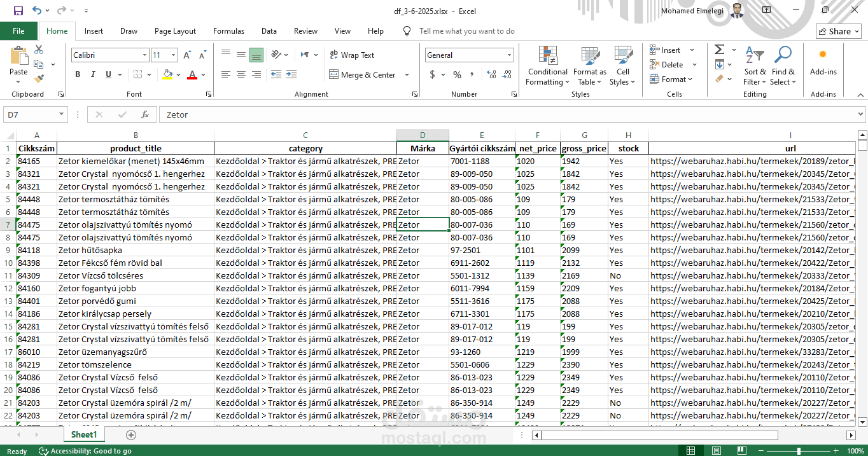Screen dimensions: 868x456
Task: Undo the last action
Action: click(37, 11)
